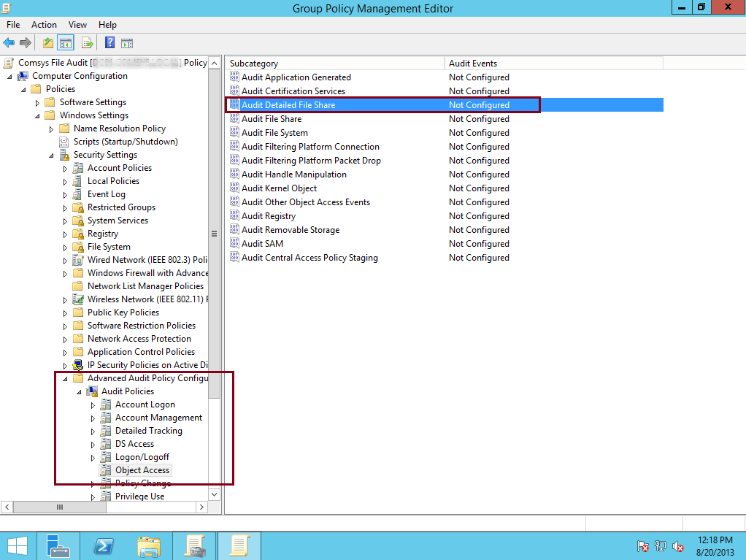Click the Up one level folder icon
This screenshot has height=560, width=746.
pos(47,42)
